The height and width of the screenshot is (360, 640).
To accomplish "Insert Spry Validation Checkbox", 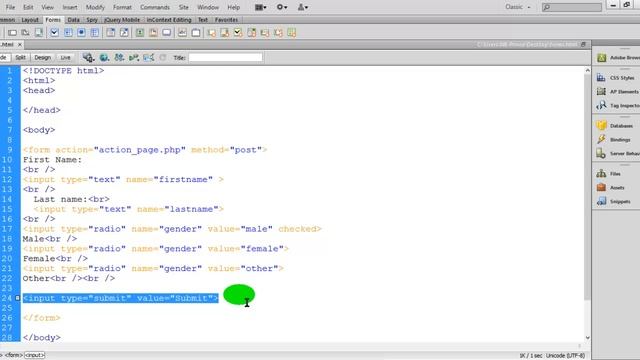I will [238, 33].
